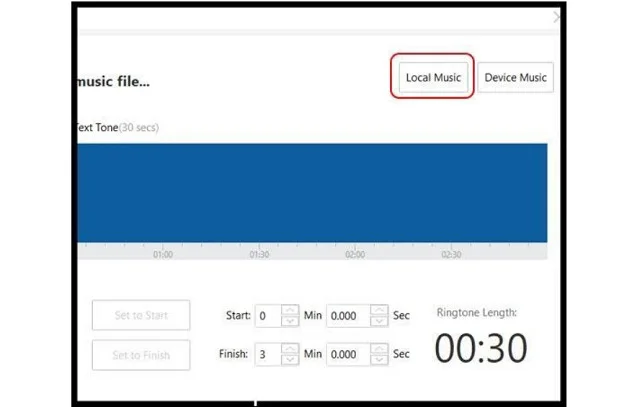Click the Set to Start button

[141, 315]
